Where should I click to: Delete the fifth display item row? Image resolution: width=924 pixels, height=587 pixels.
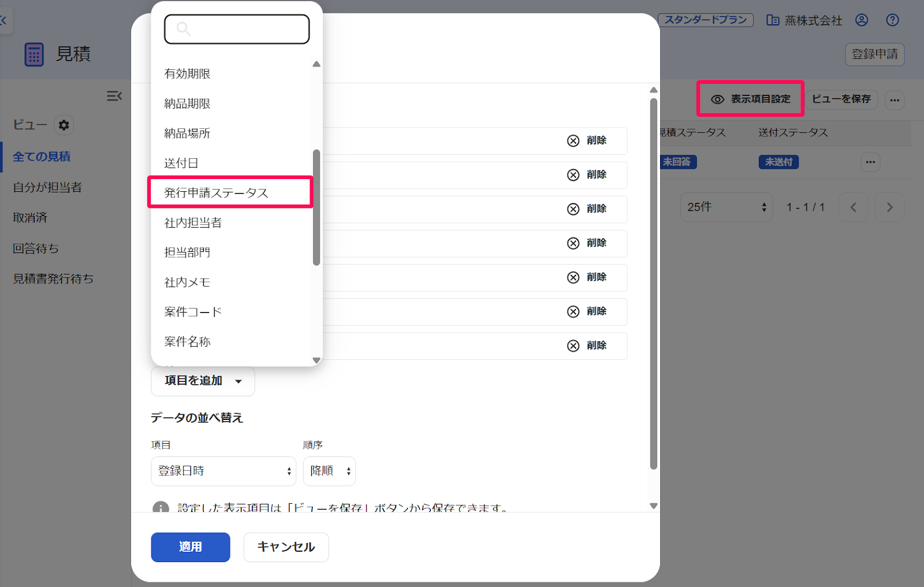587,277
